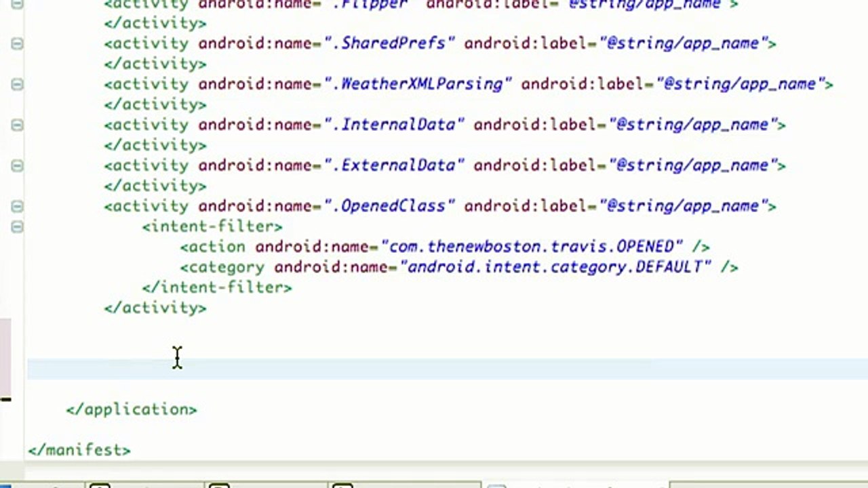
Task: Click the ".SharedPrefs" name value
Action: [389, 43]
